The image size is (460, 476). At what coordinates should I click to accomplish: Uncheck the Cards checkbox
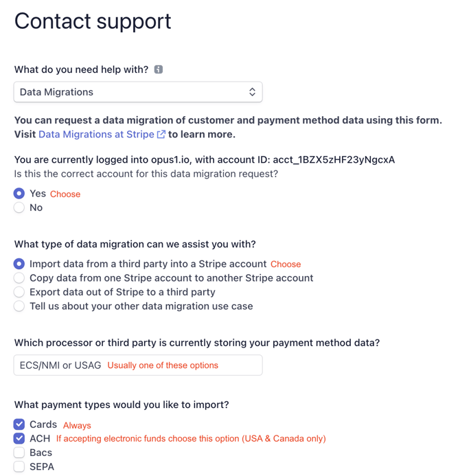(19, 424)
